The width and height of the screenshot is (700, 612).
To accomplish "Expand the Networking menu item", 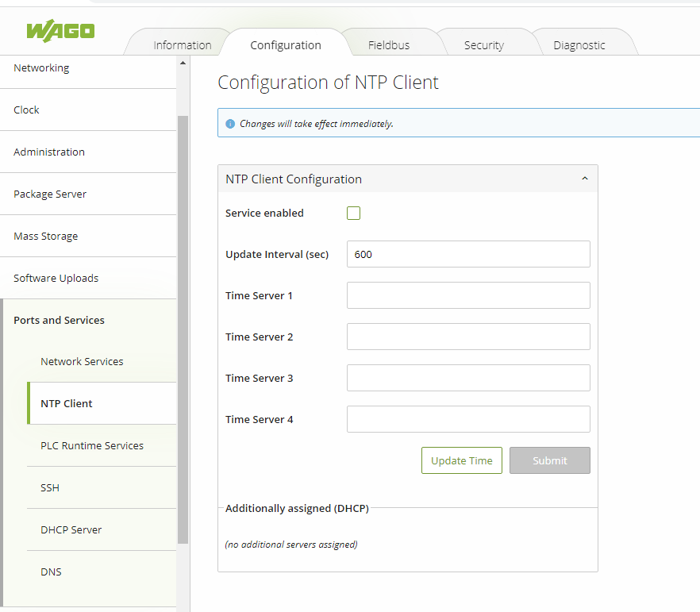I will tap(88, 67).
